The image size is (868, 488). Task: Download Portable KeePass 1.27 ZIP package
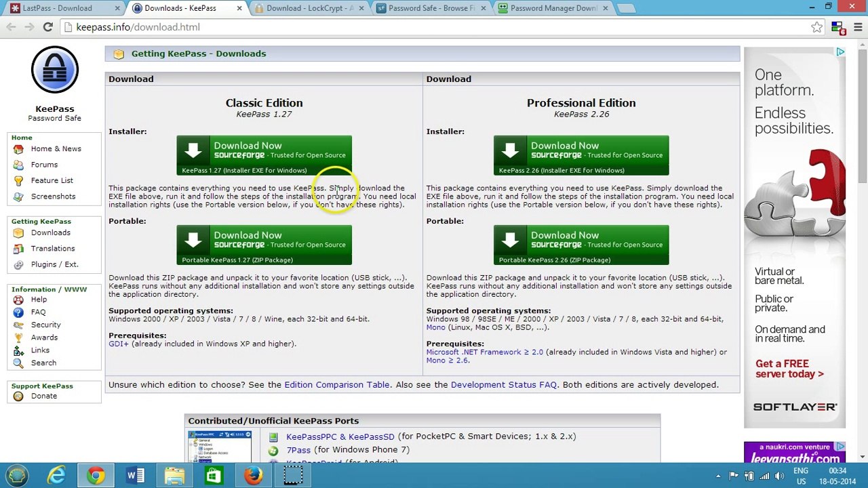pyautogui.click(x=264, y=245)
